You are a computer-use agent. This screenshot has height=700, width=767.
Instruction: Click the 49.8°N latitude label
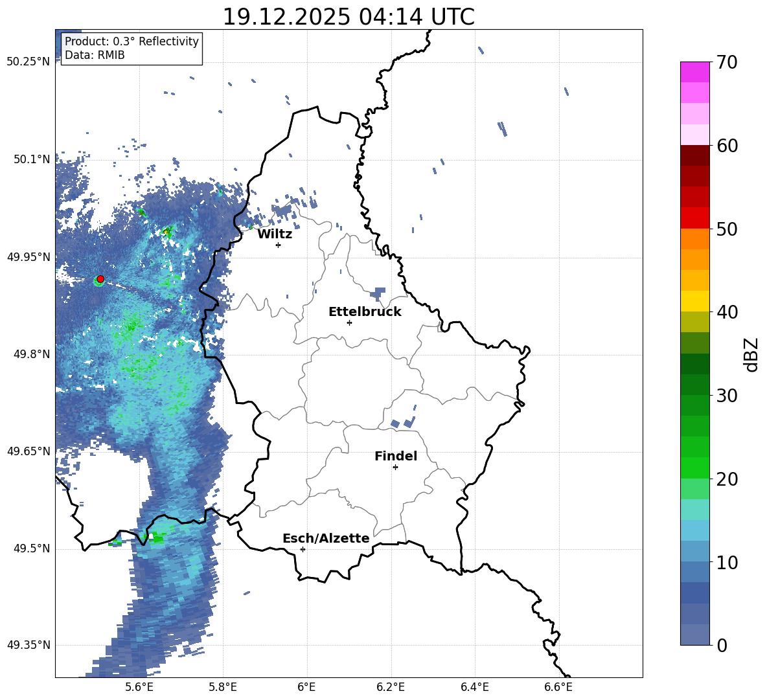[x=31, y=354]
